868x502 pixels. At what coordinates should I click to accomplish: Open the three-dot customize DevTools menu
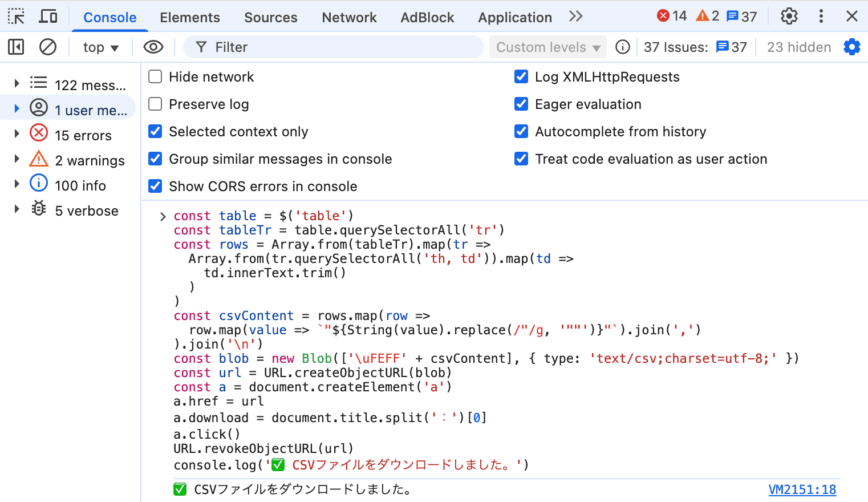[x=821, y=17]
